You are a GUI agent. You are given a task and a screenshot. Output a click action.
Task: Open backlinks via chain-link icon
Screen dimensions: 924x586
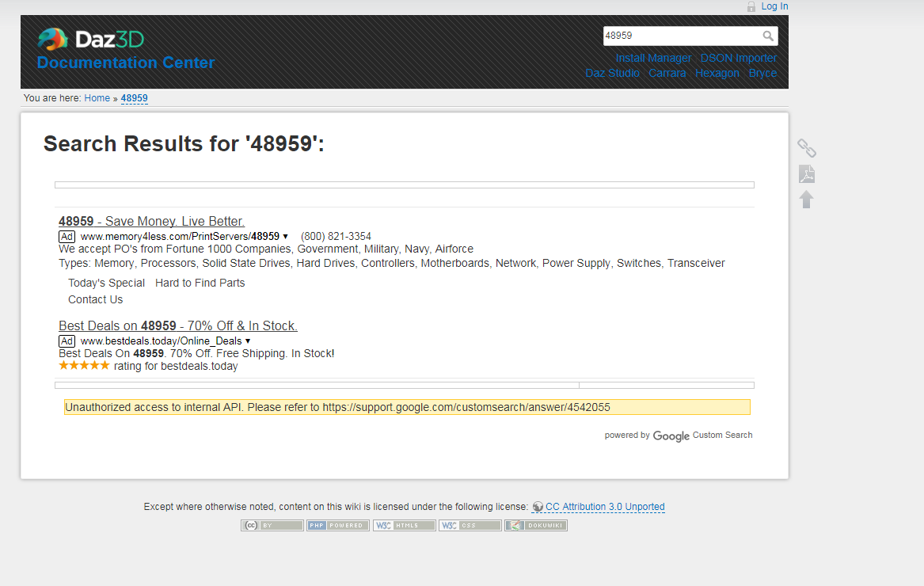point(807,148)
